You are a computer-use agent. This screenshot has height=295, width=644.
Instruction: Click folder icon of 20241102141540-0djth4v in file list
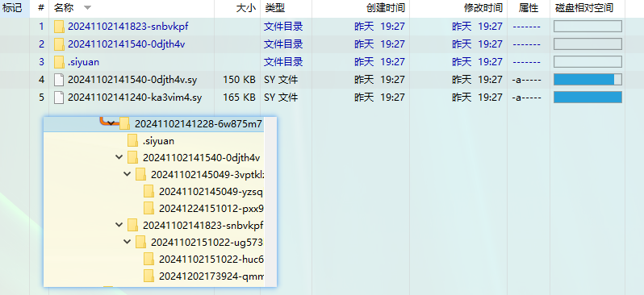point(59,44)
